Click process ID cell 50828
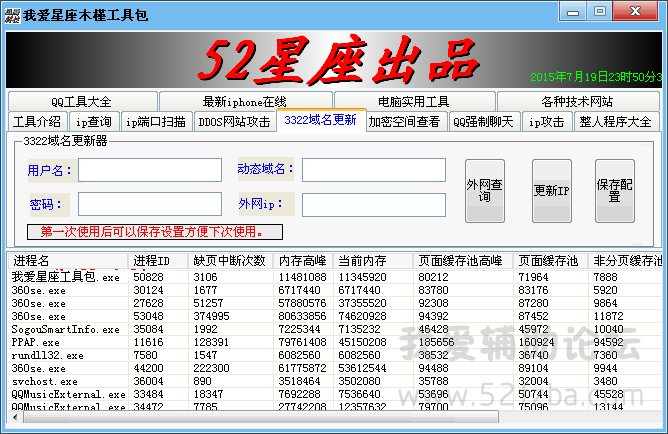 (x=148, y=277)
